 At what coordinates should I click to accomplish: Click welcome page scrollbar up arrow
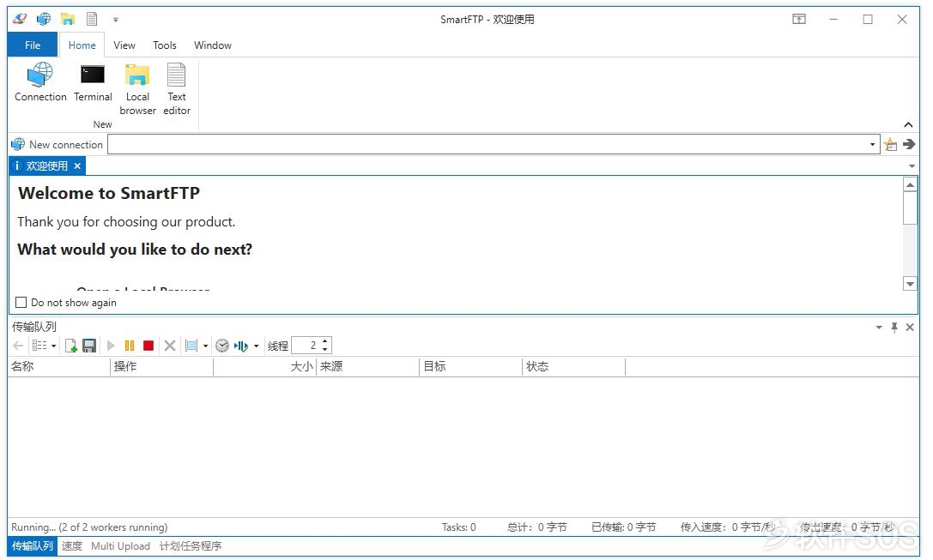pos(910,185)
